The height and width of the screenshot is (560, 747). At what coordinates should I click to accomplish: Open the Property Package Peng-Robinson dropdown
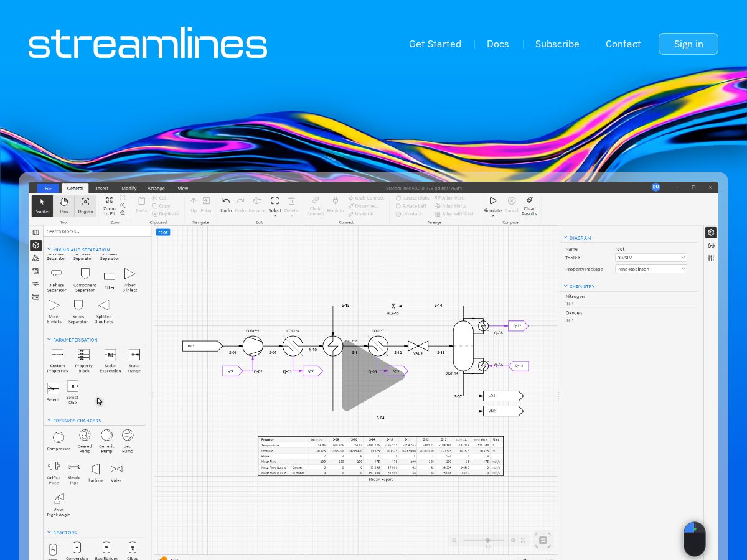(x=651, y=269)
